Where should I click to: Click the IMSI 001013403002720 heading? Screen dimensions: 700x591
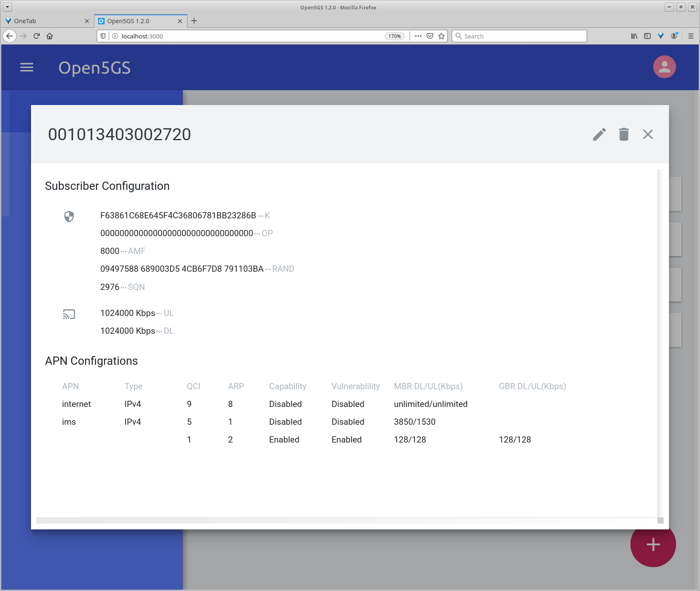(120, 134)
